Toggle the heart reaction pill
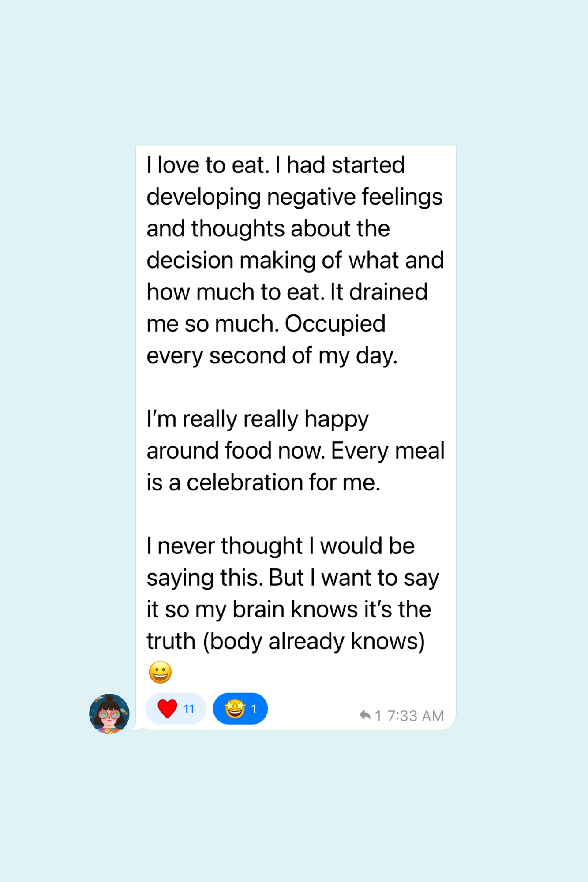Screen dimensions: 588x882 coord(176,709)
